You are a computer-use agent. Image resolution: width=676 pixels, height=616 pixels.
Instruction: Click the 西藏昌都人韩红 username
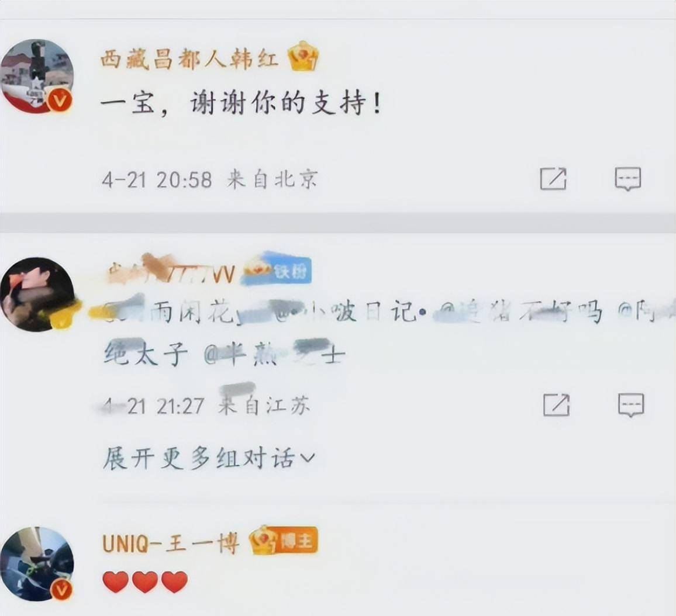pos(189,58)
